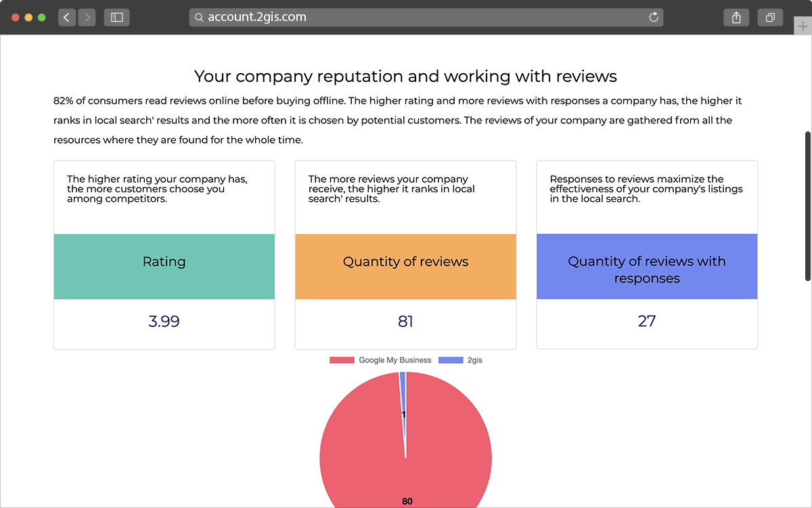
Task: Click the 2gis legend label
Action: (x=475, y=360)
